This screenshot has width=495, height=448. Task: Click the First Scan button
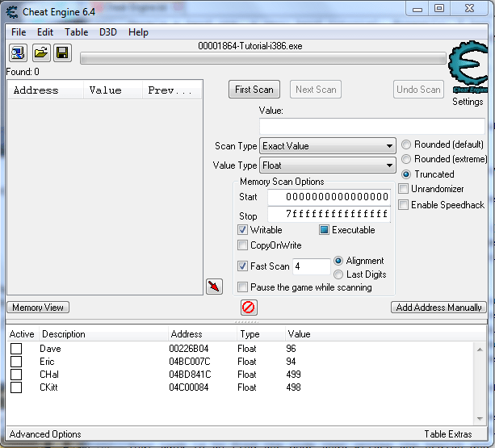coord(254,90)
